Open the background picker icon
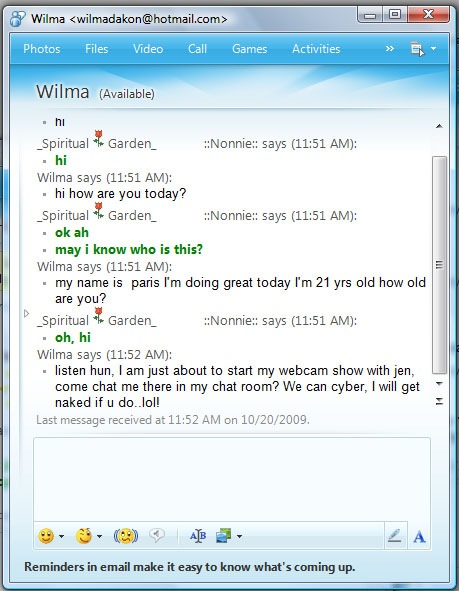 pyautogui.click(x=223, y=536)
